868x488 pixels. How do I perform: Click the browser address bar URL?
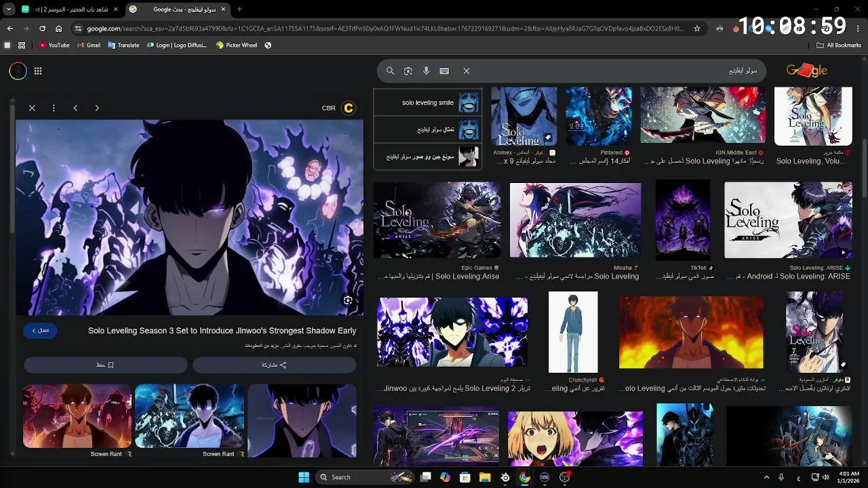click(x=384, y=28)
